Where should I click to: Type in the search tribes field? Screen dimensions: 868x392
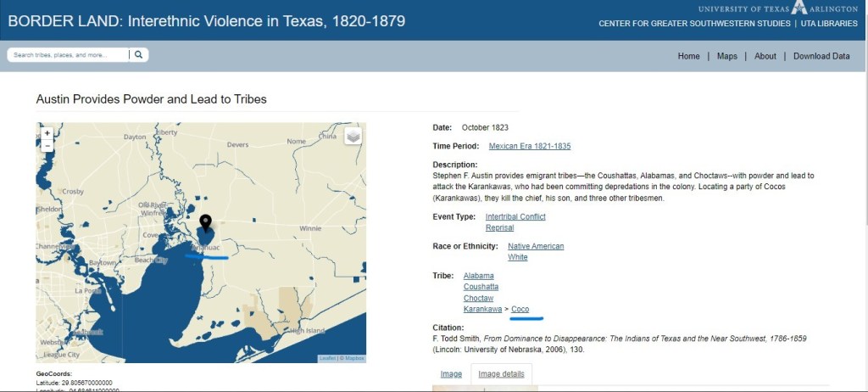(x=68, y=55)
